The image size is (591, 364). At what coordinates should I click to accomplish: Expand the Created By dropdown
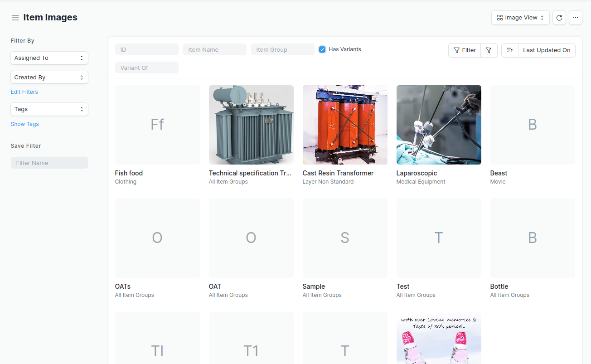click(49, 78)
